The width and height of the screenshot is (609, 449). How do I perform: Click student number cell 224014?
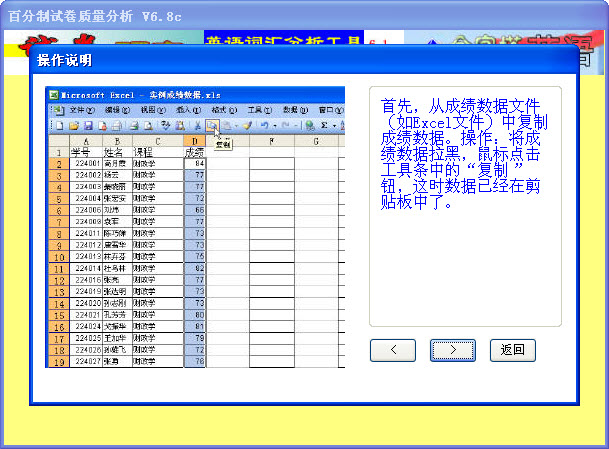(x=86, y=268)
